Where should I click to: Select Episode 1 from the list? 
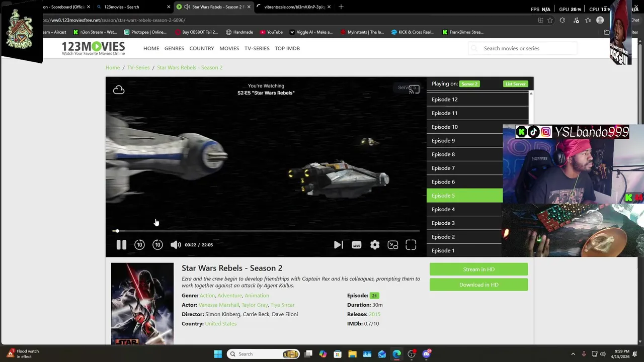pyautogui.click(x=464, y=250)
